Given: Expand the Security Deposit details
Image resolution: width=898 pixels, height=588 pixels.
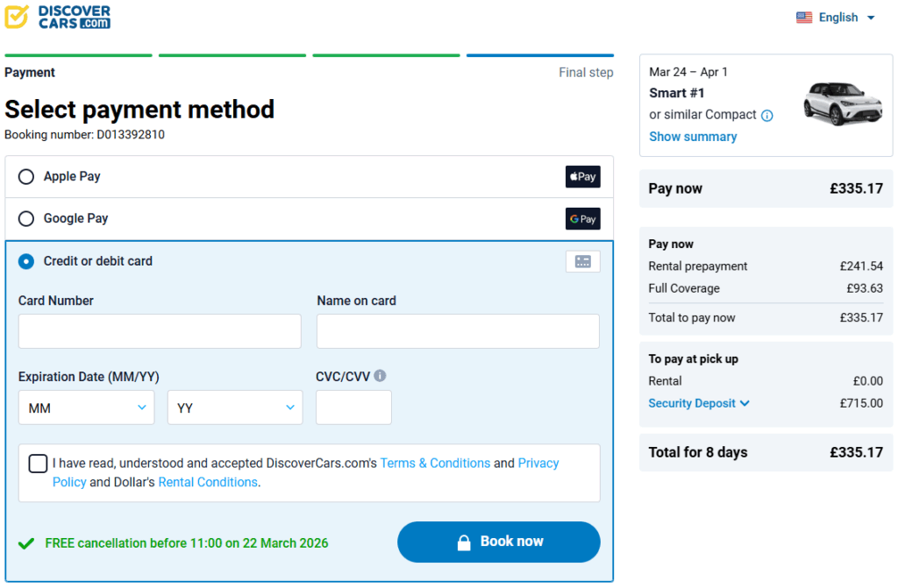Looking at the screenshot, I should [x=699, y=403].
